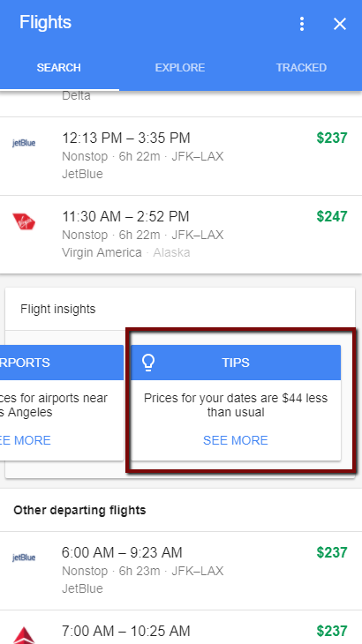Click the Airports card header
362x644 pixels.
tap(62, 363)
